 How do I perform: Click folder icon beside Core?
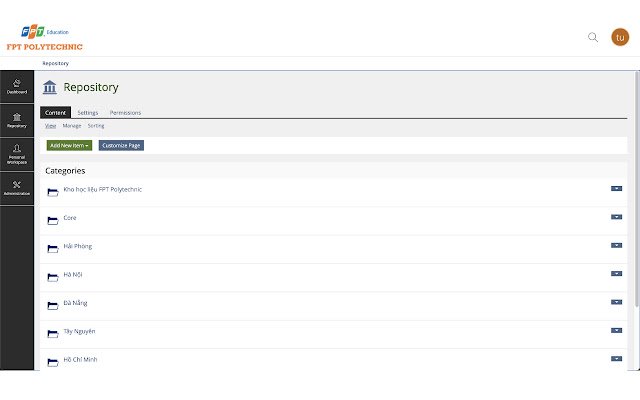pos(53,220)
